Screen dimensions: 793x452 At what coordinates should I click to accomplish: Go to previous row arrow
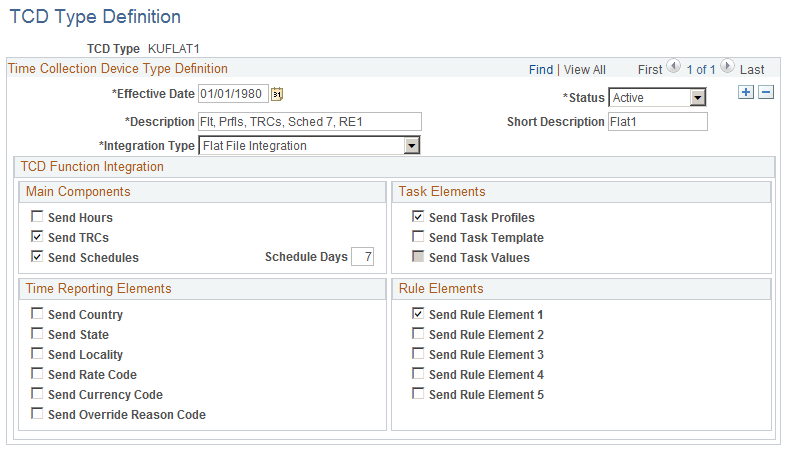click(674, 68)
